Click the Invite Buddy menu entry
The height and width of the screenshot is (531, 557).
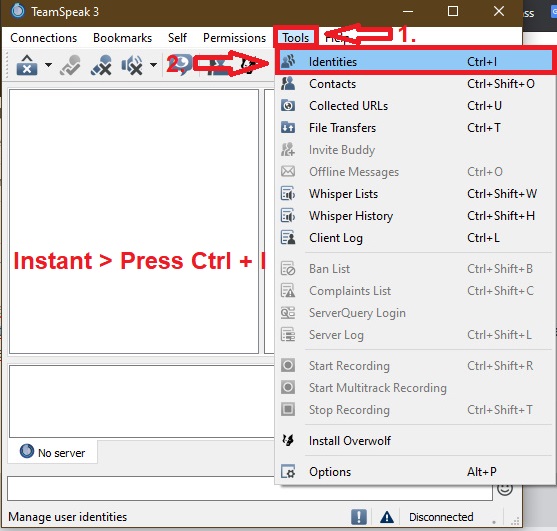[x=415, y=150]
